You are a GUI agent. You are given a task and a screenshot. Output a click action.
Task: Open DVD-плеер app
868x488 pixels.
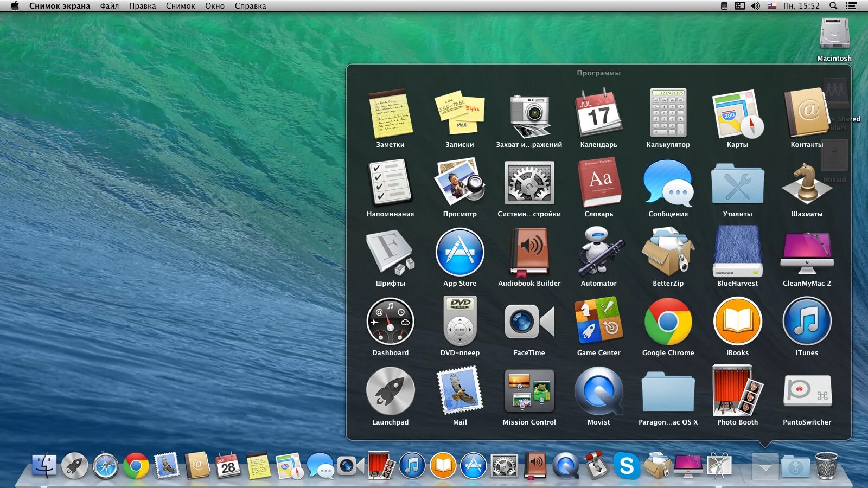459,321
